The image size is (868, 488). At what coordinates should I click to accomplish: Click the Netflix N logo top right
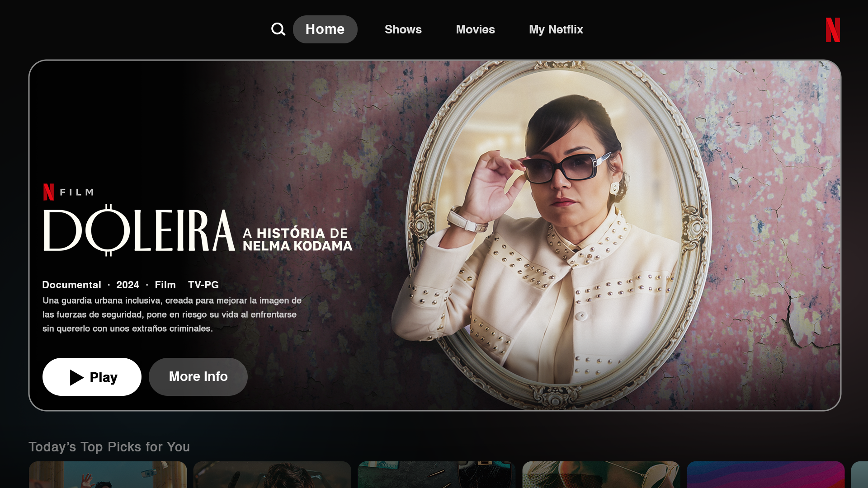pos(832,30)
